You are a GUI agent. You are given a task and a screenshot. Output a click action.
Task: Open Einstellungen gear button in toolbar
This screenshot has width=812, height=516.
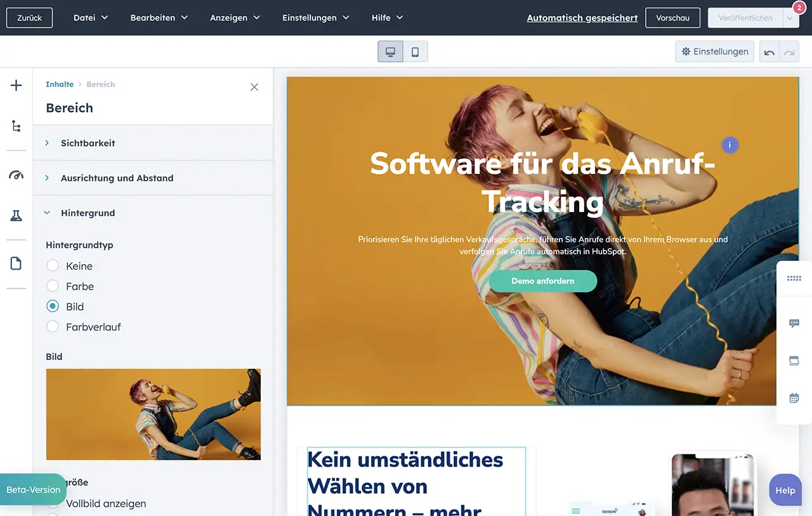click(715, 52)
